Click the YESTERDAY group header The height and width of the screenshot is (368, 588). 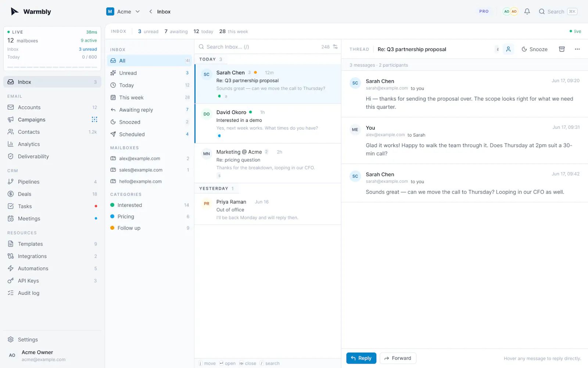216,188
